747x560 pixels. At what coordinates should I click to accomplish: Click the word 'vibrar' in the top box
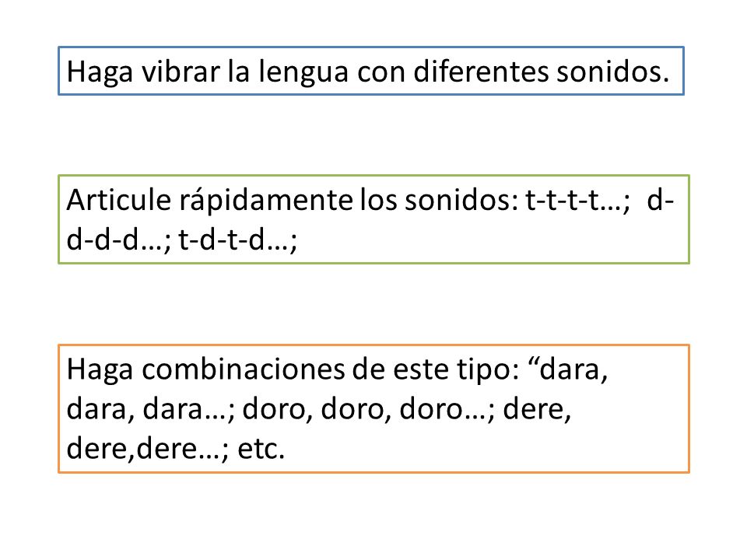[x=181, y=72]
